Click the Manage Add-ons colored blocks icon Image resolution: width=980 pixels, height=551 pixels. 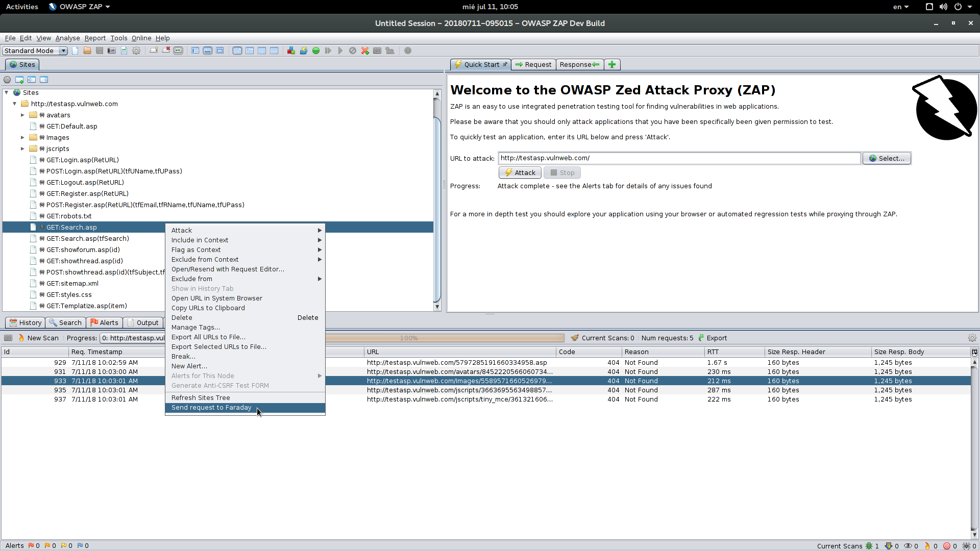point(291,51)
